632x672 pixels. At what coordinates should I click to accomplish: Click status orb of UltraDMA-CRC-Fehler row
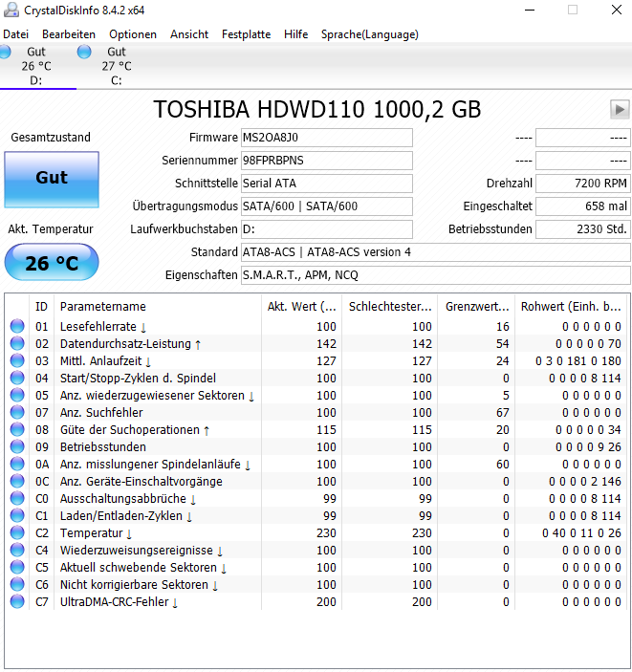[x=17, y=601]
